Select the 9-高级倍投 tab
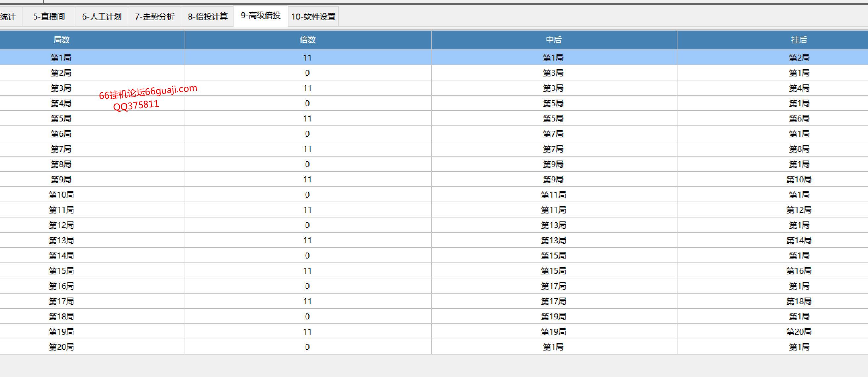The width and height of the screenshot is (868, 377). (261, 16)
